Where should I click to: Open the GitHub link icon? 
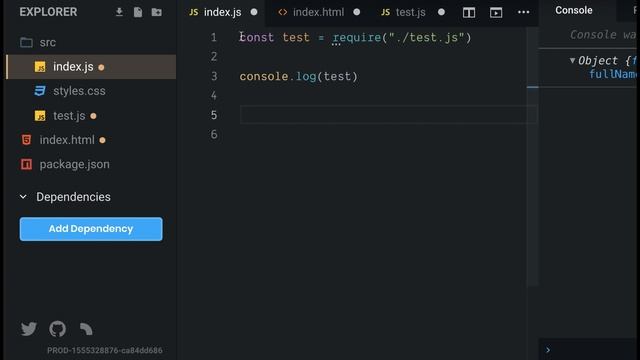(57, 329)
